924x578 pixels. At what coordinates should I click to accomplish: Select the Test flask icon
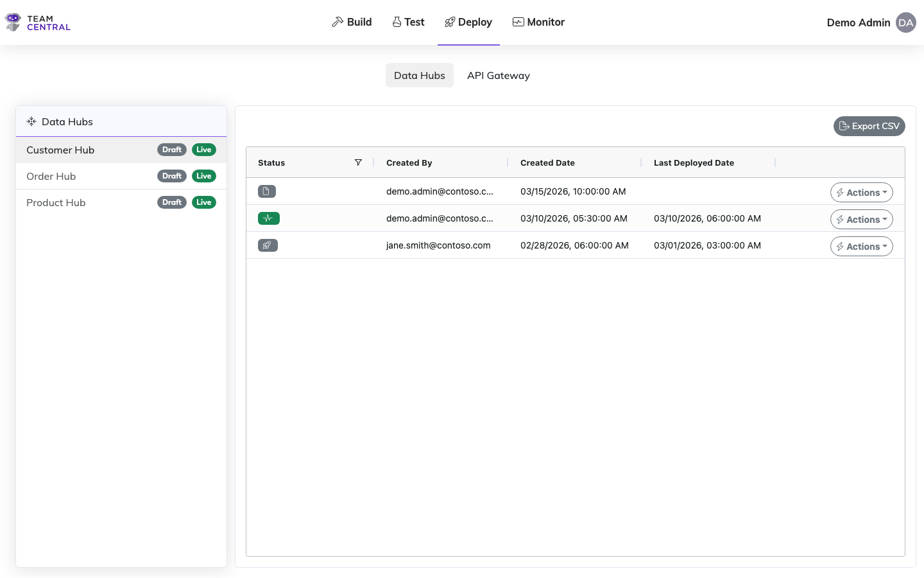pyautogui.click(x=396, y=21)
